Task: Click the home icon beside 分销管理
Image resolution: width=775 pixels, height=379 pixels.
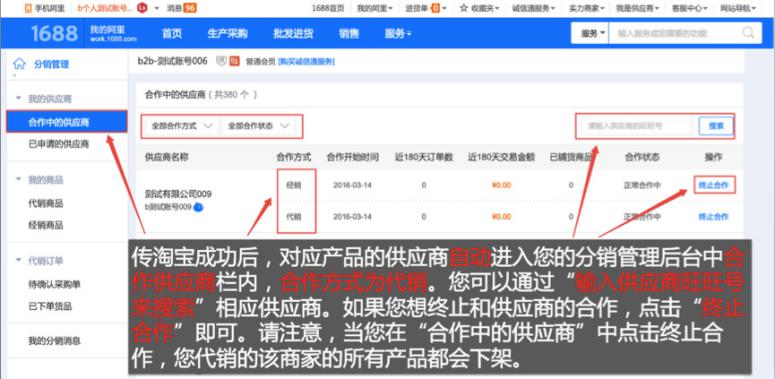Action: click(x=19, y=64)
